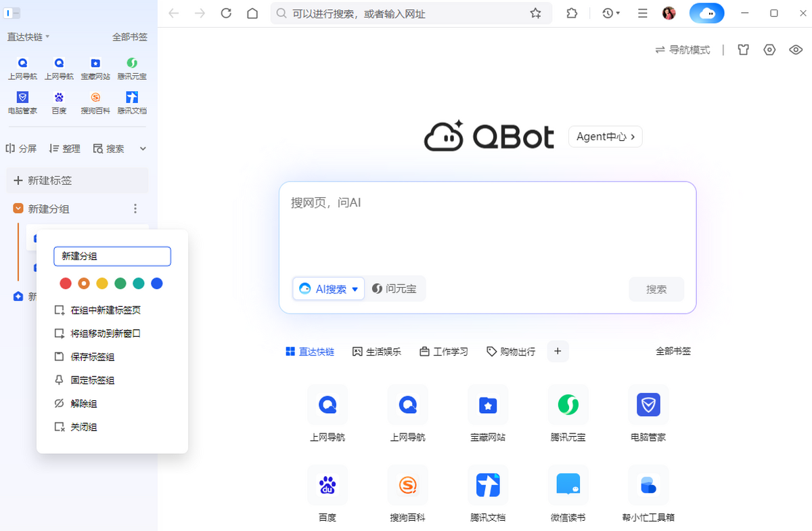The image size is (812, 531).
Task: Toggle bookmark star in address bar
Action: [x=535, y=13]
